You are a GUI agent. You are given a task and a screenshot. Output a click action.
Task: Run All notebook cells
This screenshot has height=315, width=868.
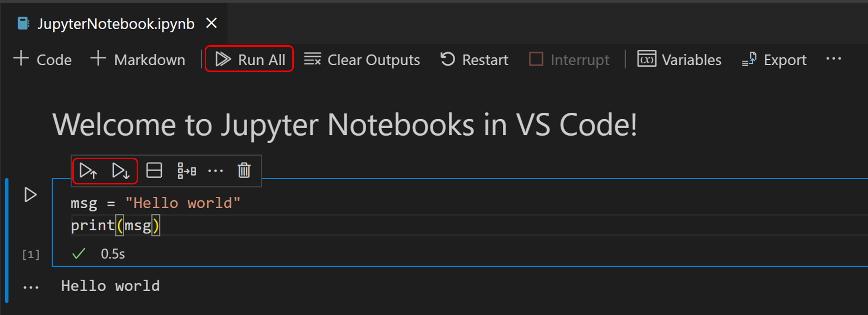tap(249, 60)
